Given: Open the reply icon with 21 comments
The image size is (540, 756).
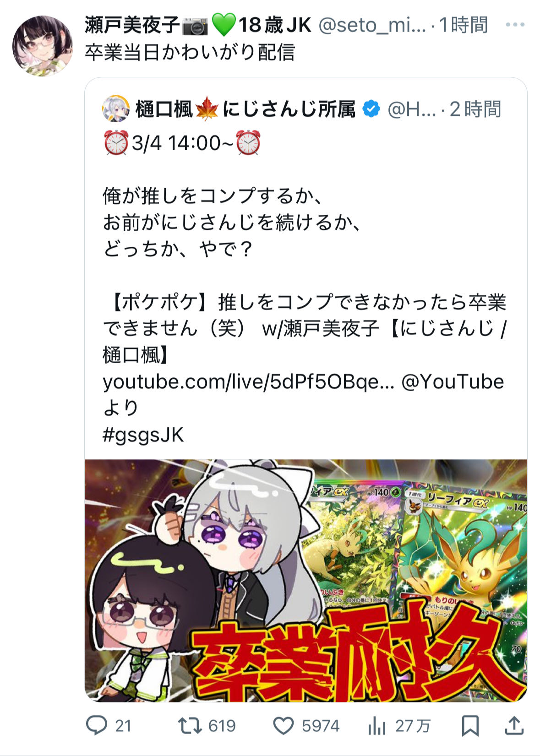Looking at the screenshot, I should [x=97, y=725].
